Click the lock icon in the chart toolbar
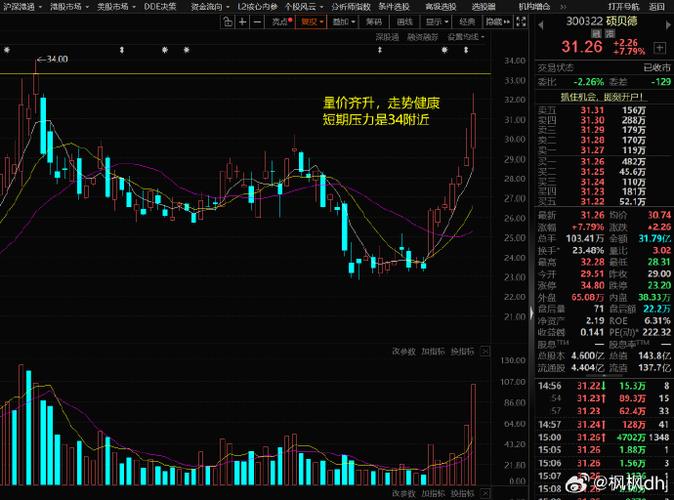Screen dimensions: 674x500 pyautogui.click(x=228, y=21)
